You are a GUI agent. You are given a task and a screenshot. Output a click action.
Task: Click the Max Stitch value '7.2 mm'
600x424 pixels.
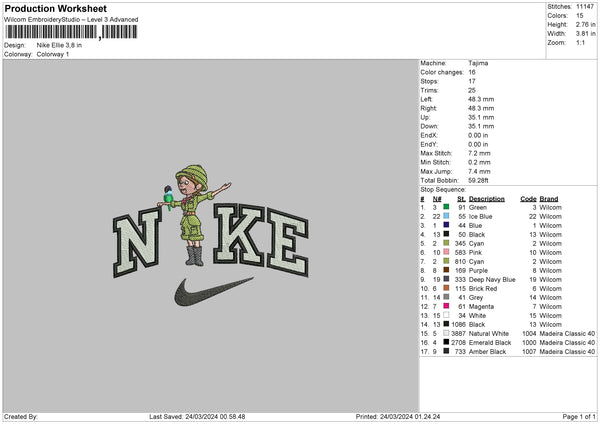[479, 153]
